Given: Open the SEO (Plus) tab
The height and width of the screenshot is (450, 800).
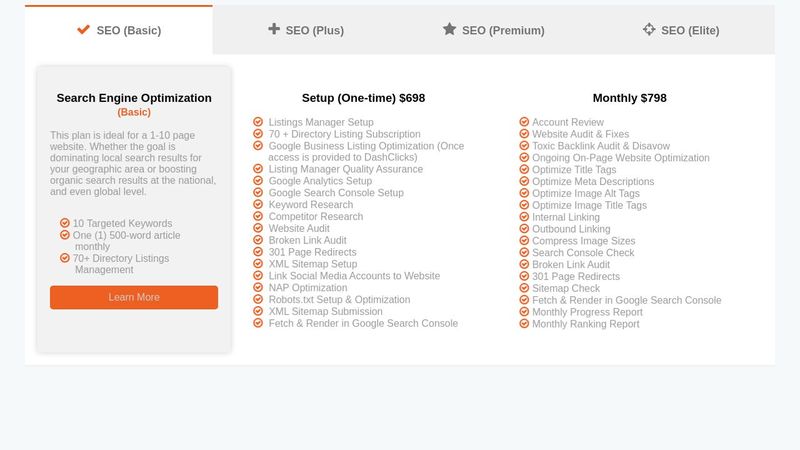Looking at the screenshot, I should [x=306, y=30].
